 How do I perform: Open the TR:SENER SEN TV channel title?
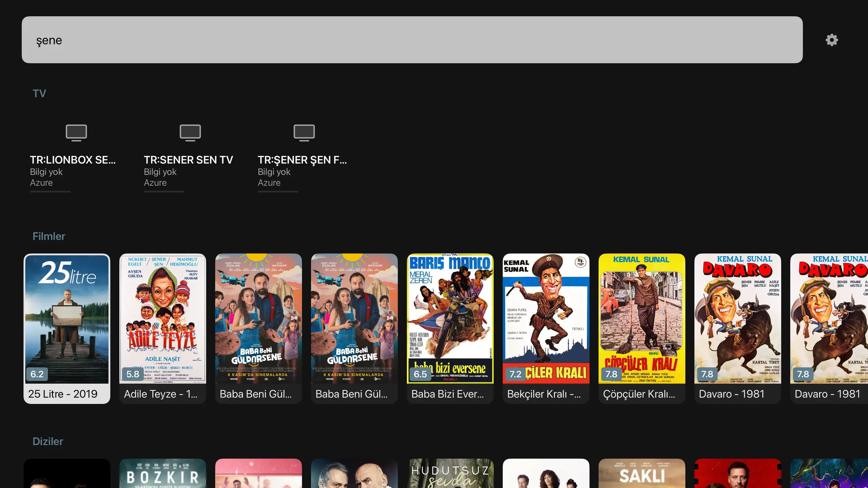(188, 160)
